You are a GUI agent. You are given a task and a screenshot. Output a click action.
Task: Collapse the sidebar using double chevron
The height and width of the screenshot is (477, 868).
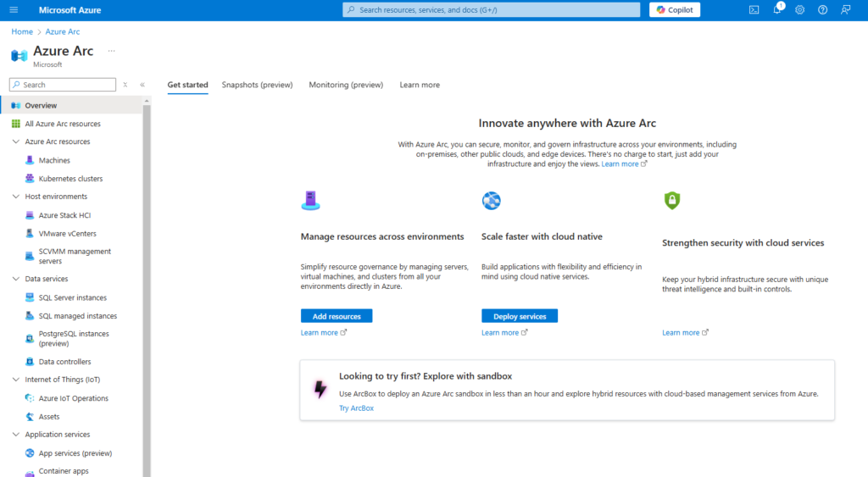click(142, 85)
